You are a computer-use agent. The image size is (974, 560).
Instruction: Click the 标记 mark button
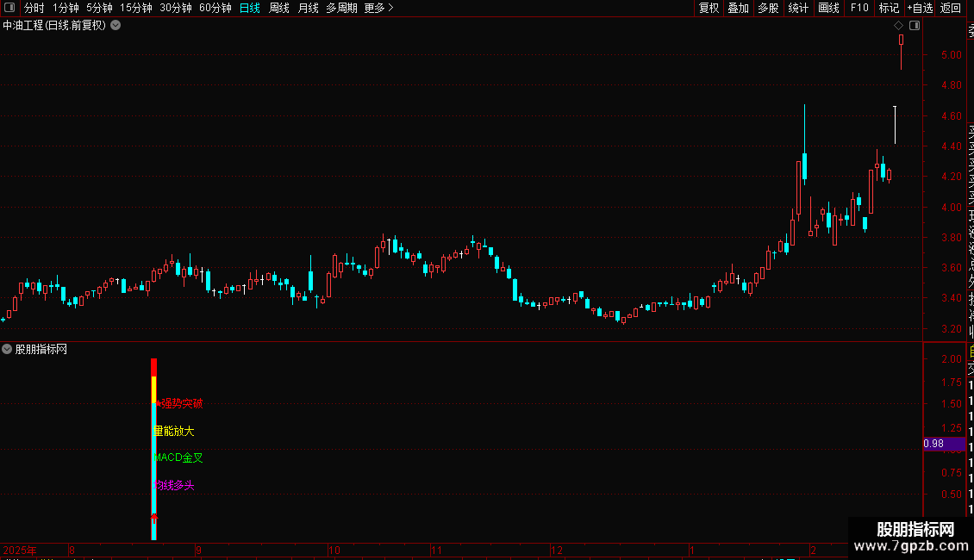889,8
